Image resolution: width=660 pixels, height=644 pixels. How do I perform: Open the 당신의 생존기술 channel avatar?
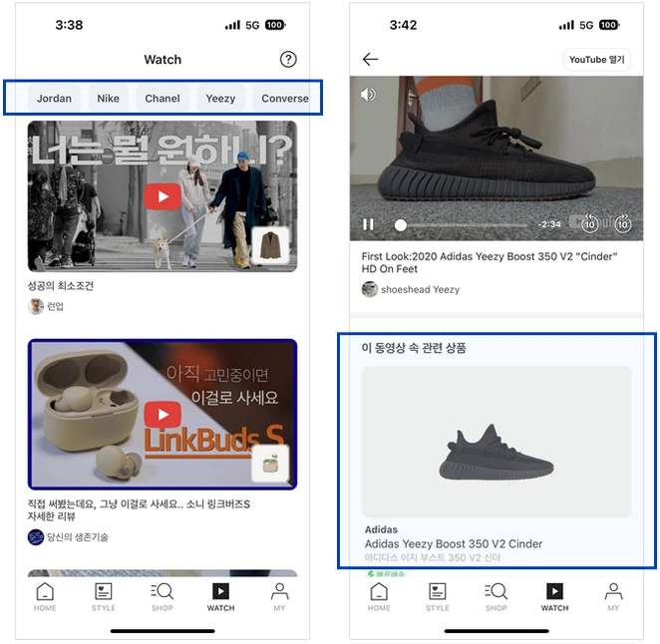point(36,537)
